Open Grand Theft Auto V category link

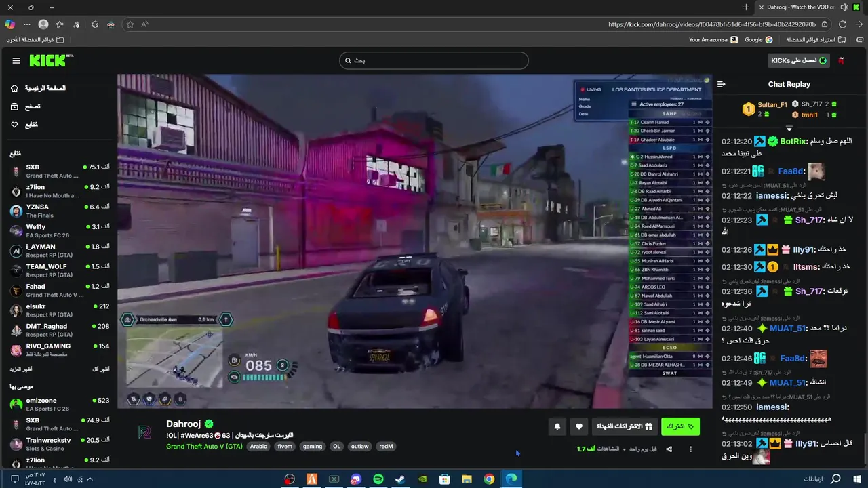click(204, 447)
